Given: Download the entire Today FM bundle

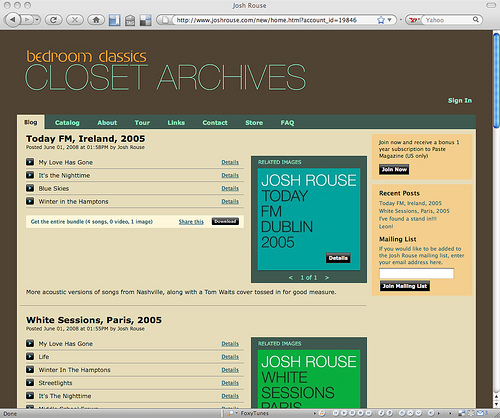Looking at the screenshot, I should (x=225, y=221).
